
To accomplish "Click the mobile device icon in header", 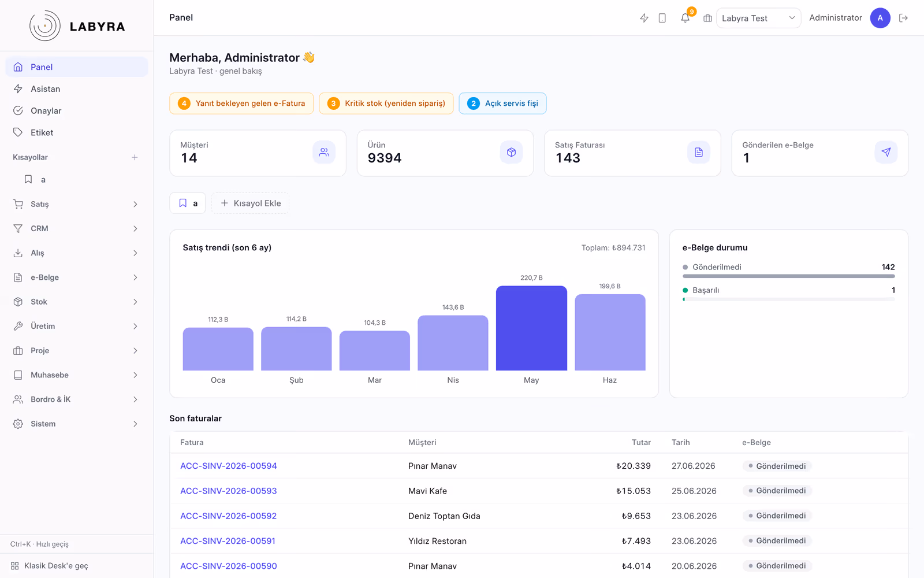I will 662,18.
